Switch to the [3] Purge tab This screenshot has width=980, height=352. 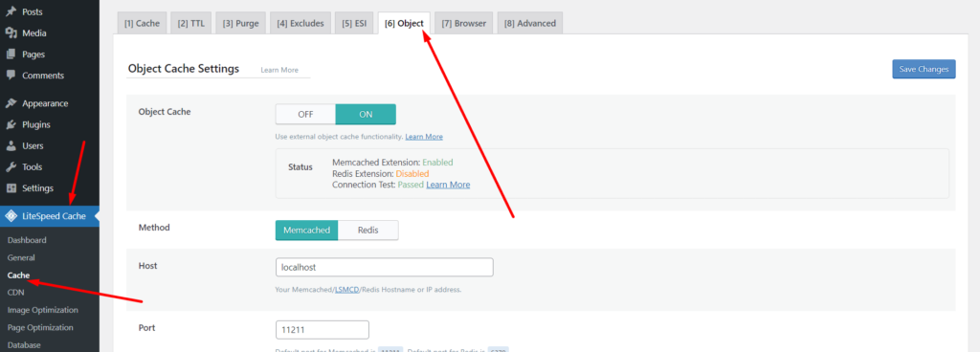(240, 23)
